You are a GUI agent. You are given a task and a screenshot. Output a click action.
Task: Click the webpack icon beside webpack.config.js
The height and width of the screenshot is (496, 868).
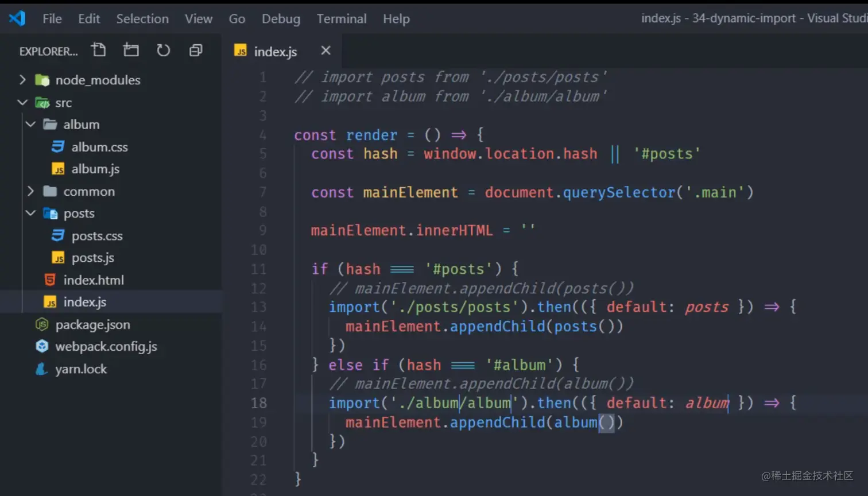click(42, 346)
